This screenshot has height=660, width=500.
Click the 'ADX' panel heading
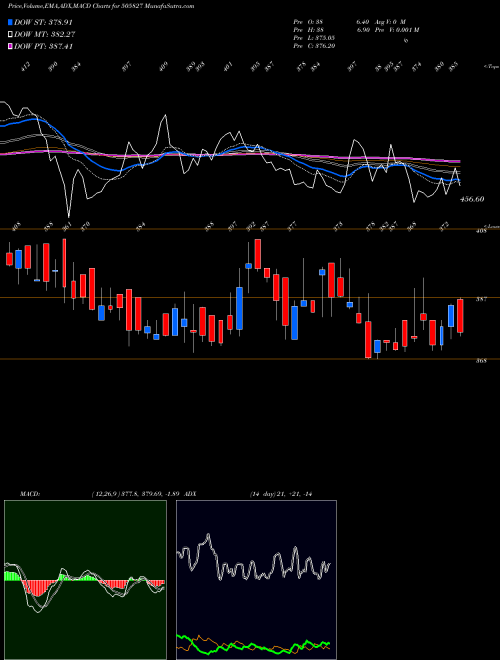(x=190, y=494)
